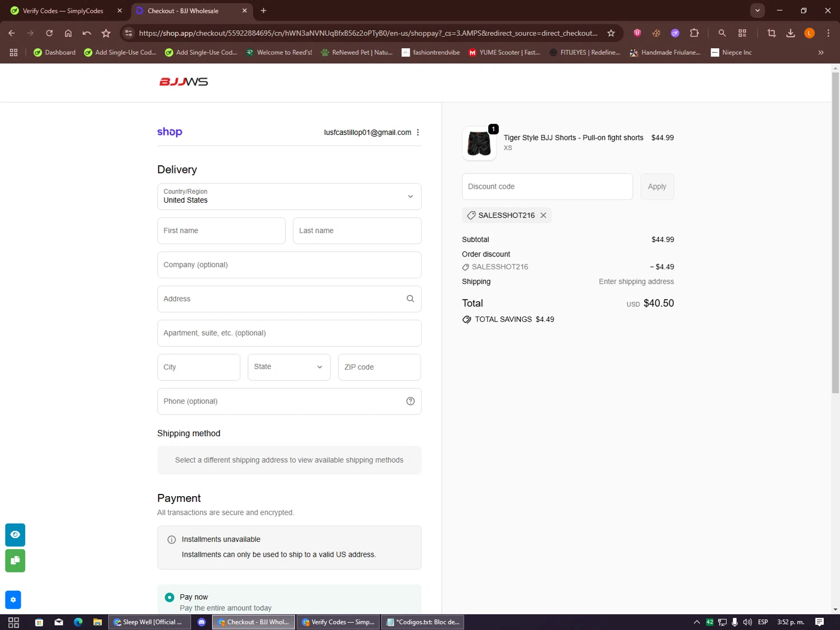Click the blue gear extension button
The width and height of the screenshot is (840, 630).
(13, 600)
